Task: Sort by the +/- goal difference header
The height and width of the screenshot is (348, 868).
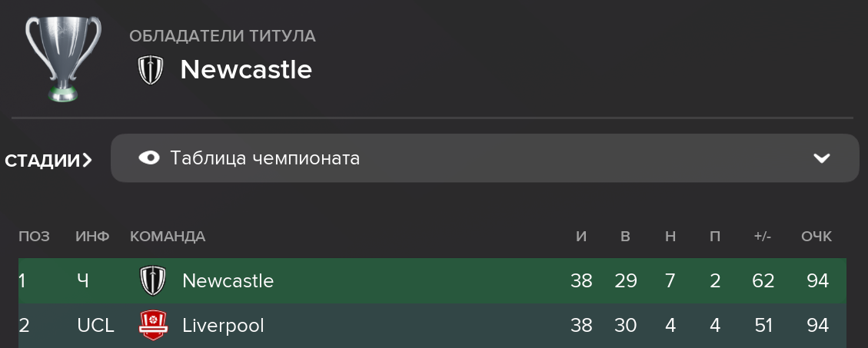Action: 763,237
